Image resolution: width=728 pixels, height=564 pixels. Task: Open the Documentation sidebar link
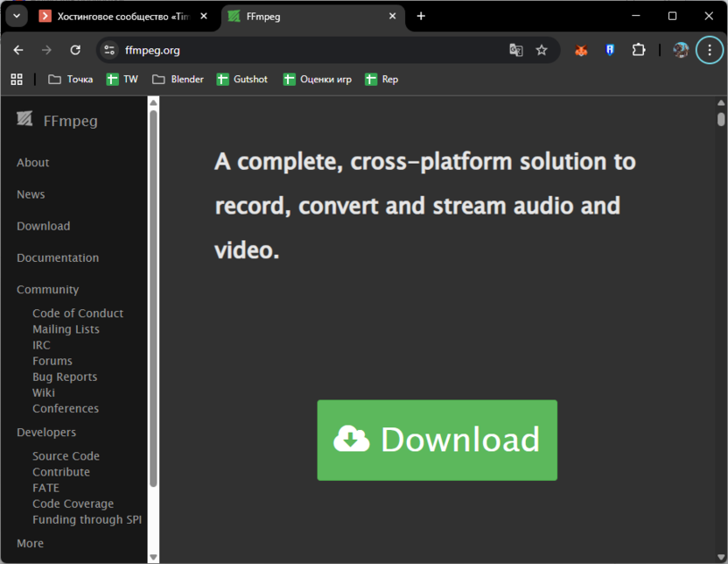click(58, 257)
